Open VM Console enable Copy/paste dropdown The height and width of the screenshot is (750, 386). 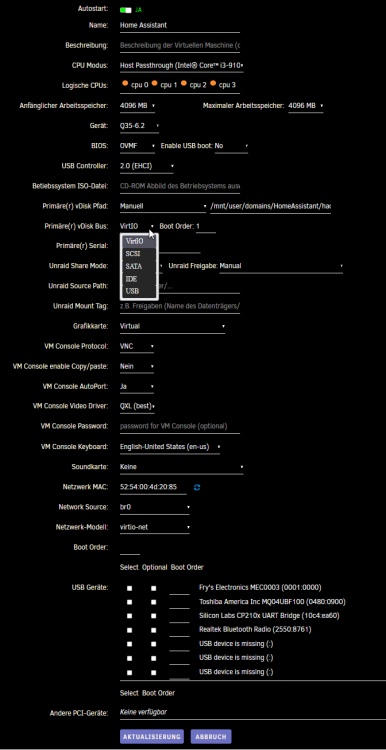(137, 366)
